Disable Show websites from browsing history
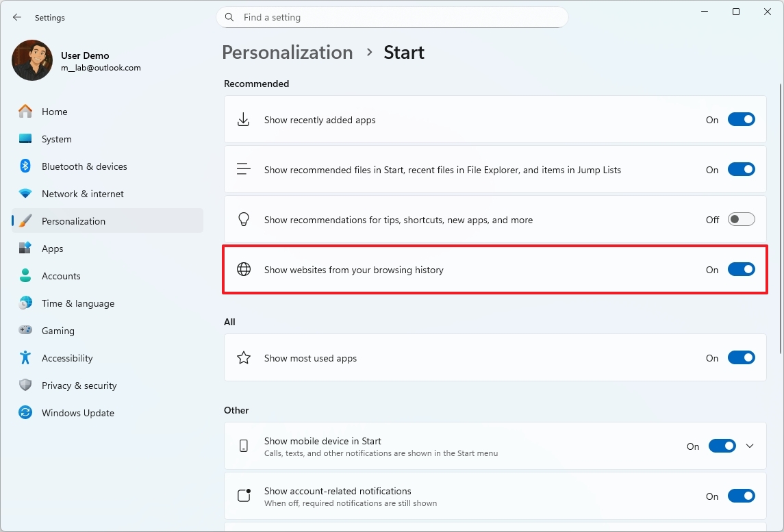The width and height of the screenshot is (784, 532). 741,270
